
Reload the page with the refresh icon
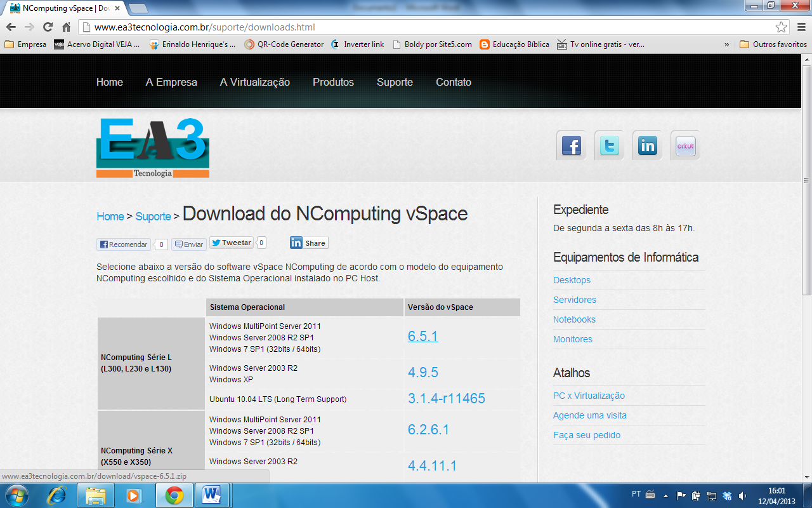48,27
